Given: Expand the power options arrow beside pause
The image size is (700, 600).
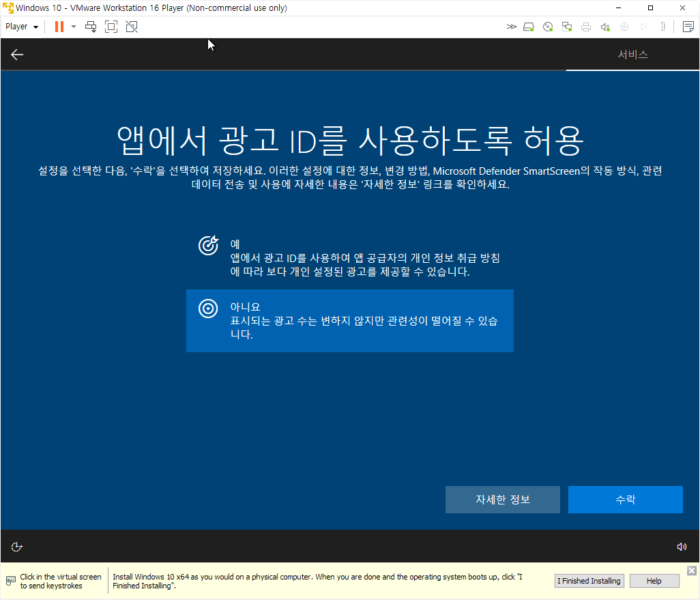Looking at the screenshot, I should pos(74,27).
